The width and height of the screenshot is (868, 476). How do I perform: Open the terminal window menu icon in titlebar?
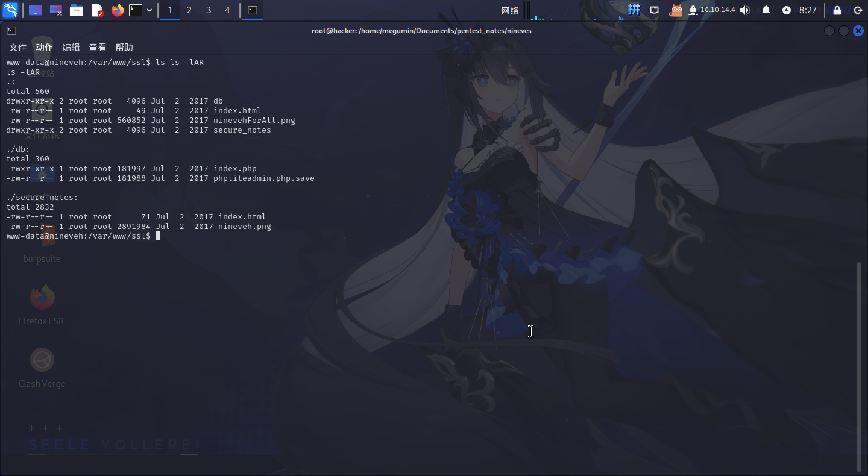click(11, 31)
